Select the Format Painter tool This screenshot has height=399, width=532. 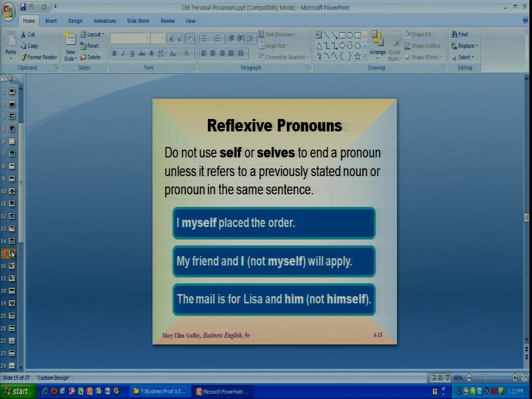tap(39, 57)
